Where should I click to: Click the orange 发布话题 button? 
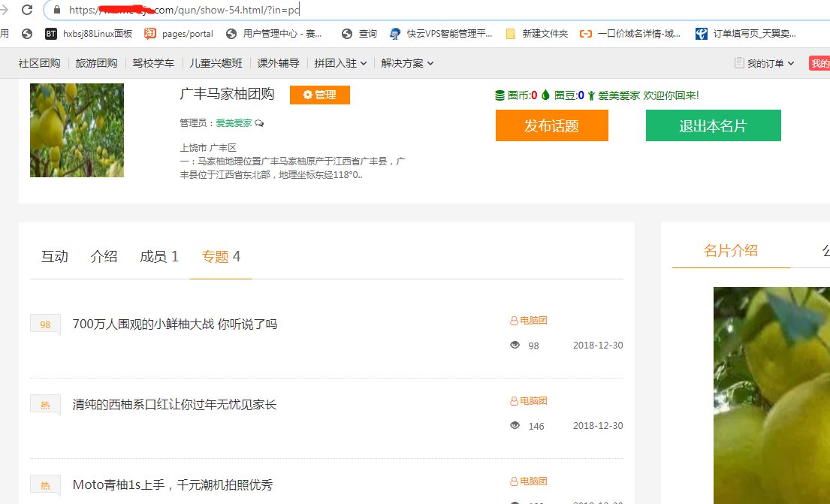[x=551, y=125]
